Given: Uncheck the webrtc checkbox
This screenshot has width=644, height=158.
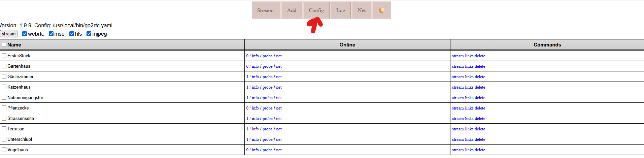Looking at the screenshot, I should [x=25, y=34].
